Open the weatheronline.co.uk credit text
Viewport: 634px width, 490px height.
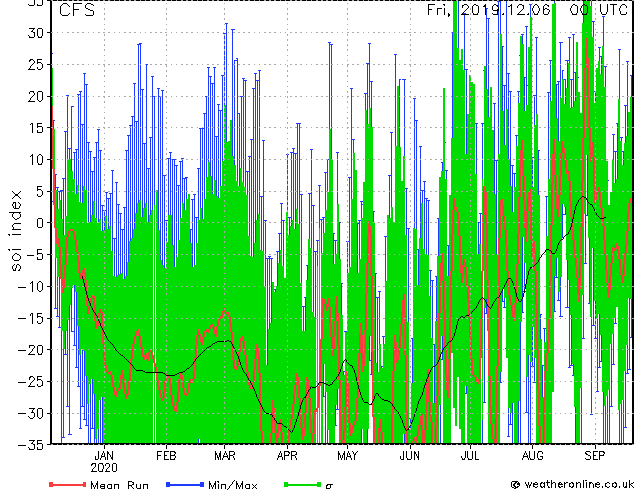click(572, 484)
